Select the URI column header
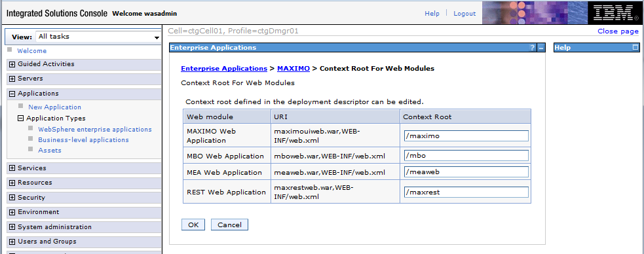 tap(335, 117)
